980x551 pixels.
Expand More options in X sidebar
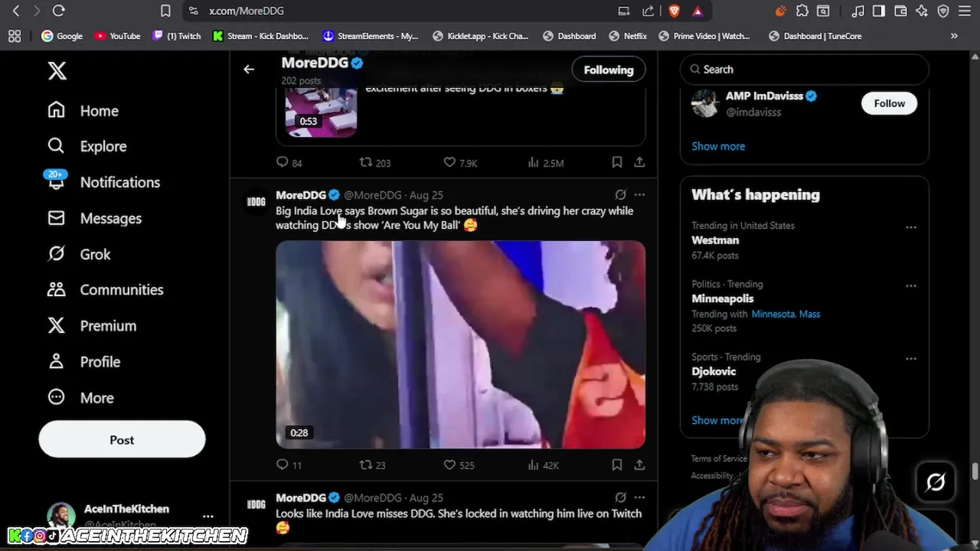[x=80, y=398]
